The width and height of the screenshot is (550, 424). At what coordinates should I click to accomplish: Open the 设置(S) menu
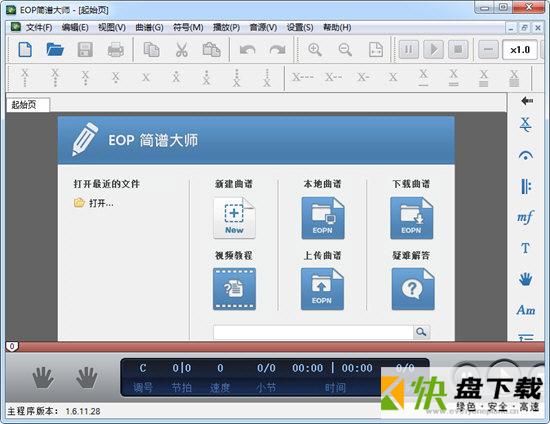(x=300, y=27)
